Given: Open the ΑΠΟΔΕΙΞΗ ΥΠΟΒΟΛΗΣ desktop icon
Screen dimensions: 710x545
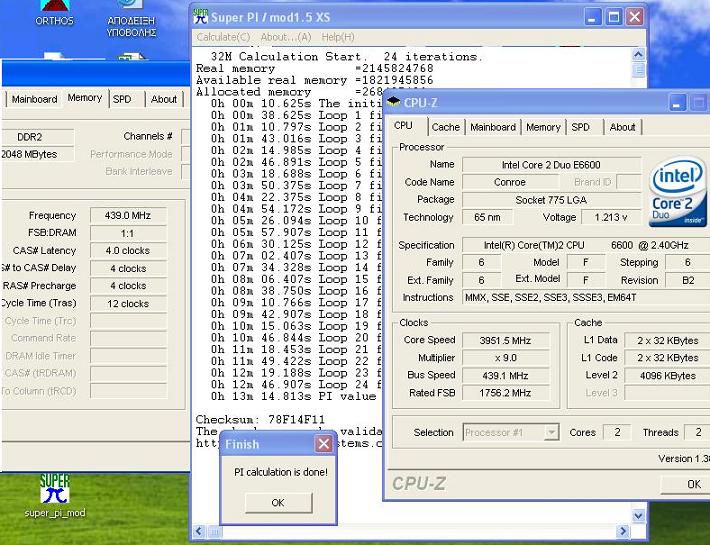Looking at the screenshot, I should [x=131, y=19].
